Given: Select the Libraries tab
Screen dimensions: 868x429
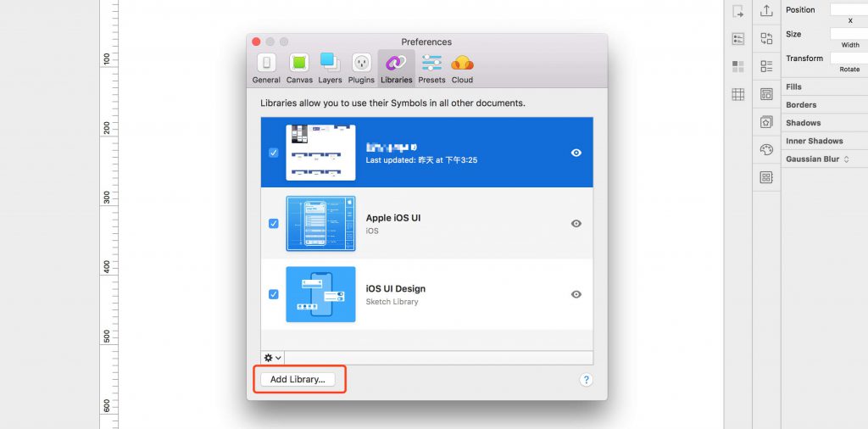Looking at the screenshot, I should (396, 68).
